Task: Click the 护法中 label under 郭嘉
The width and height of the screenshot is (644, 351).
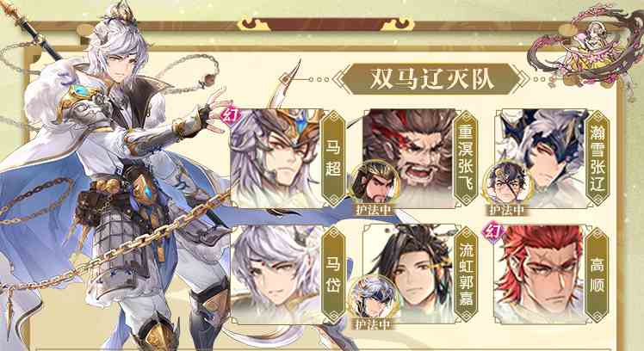Action: coord(373,324)
